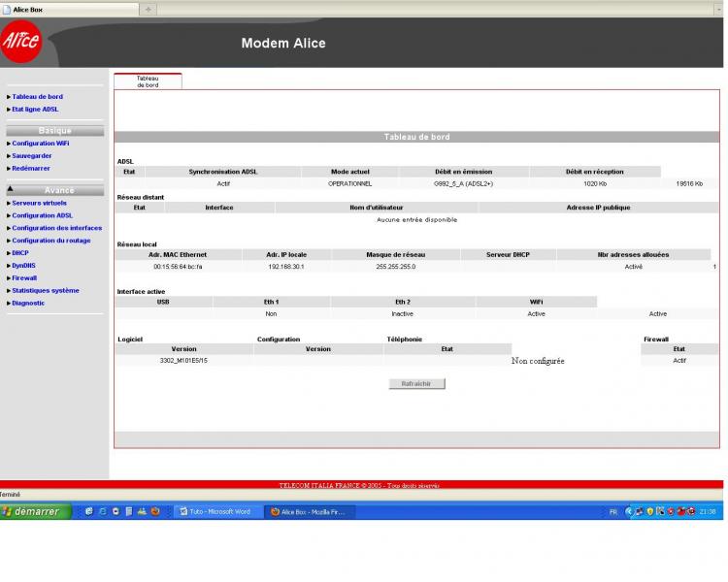Click the Redémarrer link

tap(31, 169)
